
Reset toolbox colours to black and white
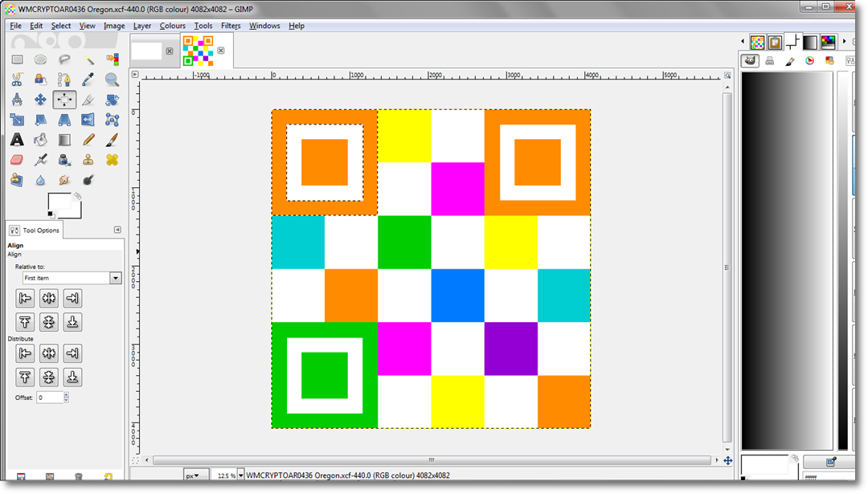51,214
